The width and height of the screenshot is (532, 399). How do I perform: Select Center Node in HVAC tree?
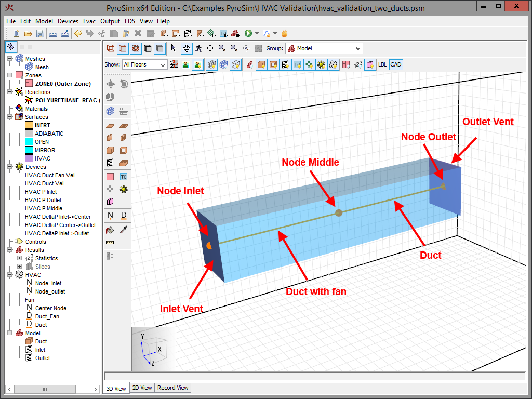click(x=50, y=308)
